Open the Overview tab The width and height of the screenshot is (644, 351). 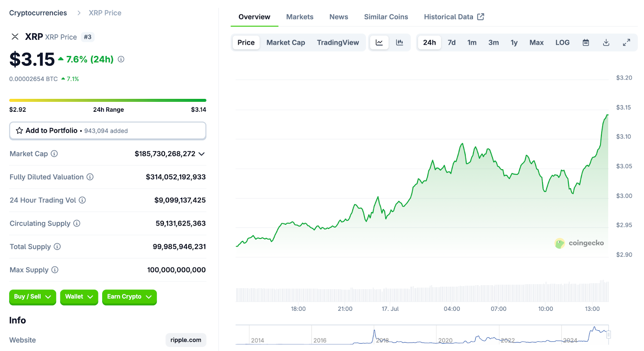click(x=254, y=17)
